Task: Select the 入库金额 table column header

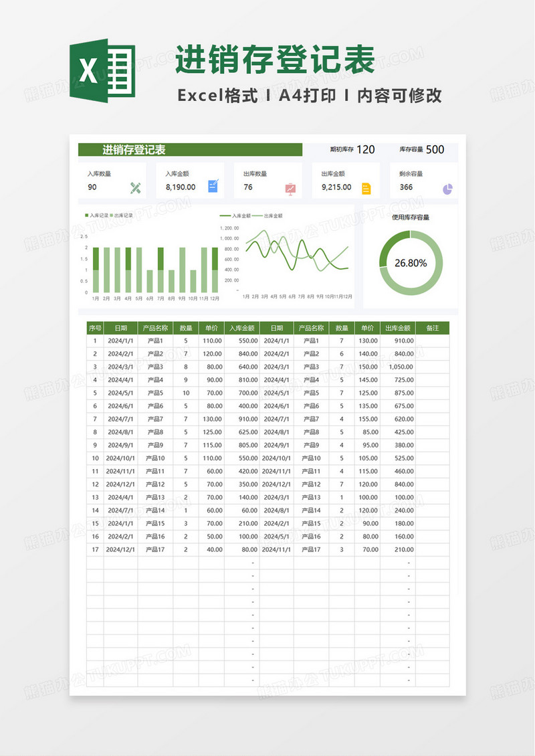Action: 241,328
